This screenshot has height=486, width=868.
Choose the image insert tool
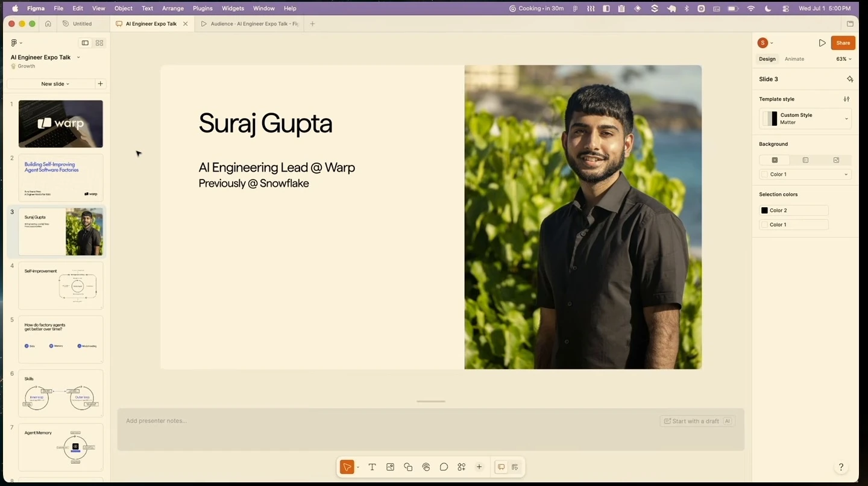(390, 467)
